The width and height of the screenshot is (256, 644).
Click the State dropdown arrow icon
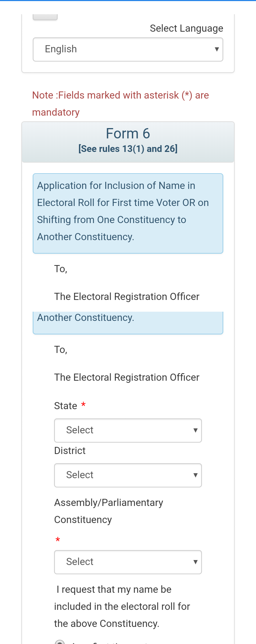pos(195,431)
